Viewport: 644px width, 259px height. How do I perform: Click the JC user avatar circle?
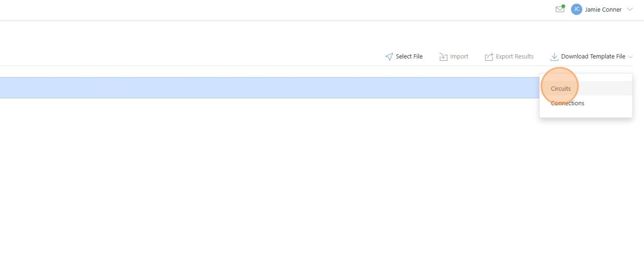tap(576, 9)
